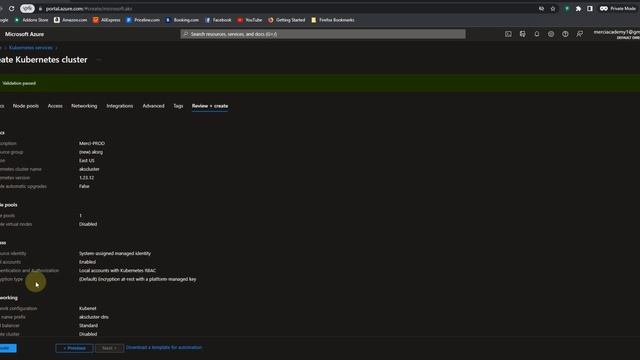Viewport: 640px width, 360px height.
Task: Click the site lock icon beside URL
Action: pyautogui.click(x=40, y=9)
